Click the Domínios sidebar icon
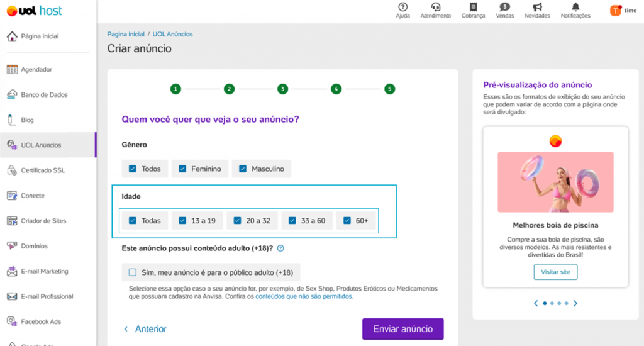 pos(12,246)
